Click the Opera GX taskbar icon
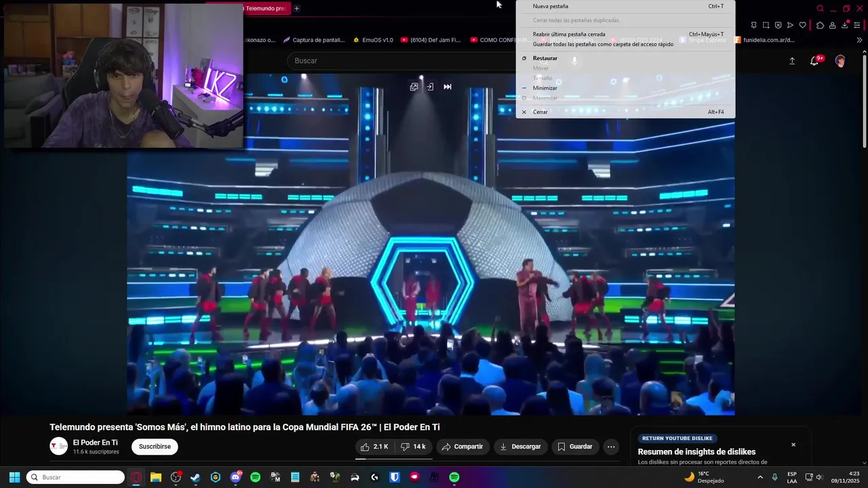The image size is (868, 488). coord(136,477)
